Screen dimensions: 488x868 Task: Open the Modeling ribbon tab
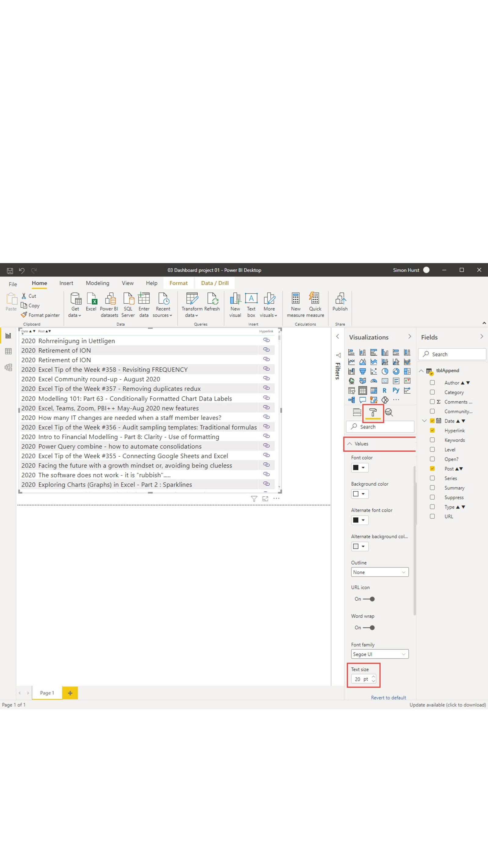(x=97, y=283)
